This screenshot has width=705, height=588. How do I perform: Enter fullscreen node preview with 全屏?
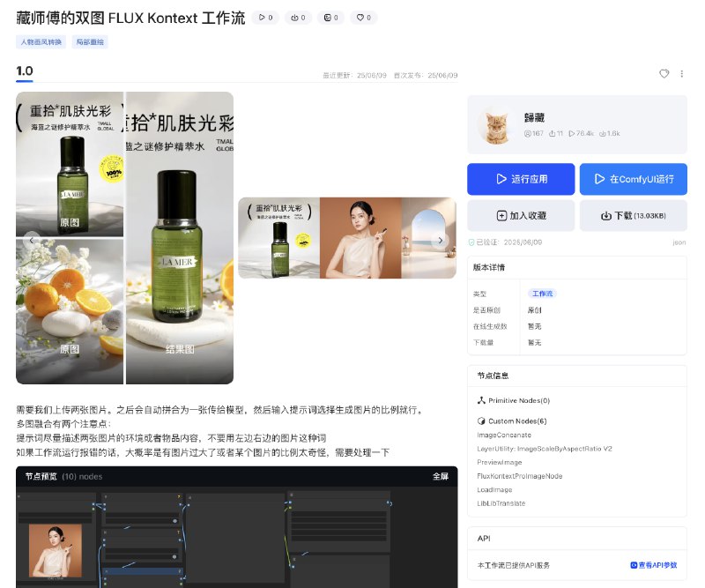coord(441,476)
